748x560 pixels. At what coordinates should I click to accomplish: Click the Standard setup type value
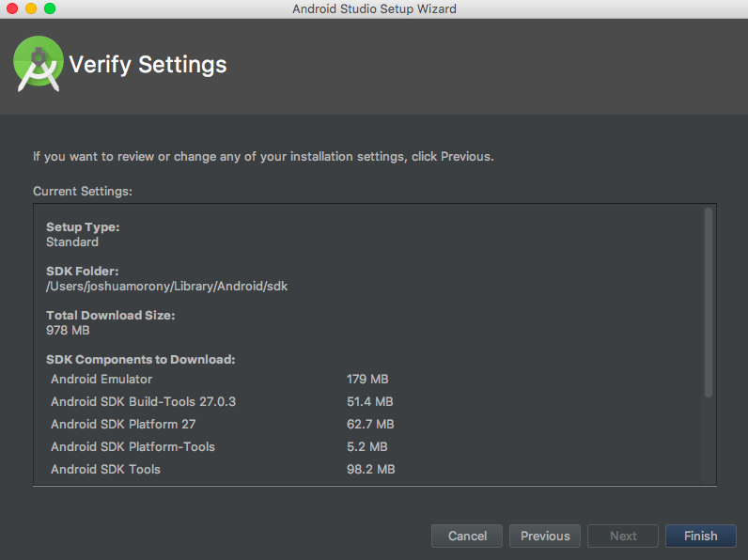click(x=72, y=241)
